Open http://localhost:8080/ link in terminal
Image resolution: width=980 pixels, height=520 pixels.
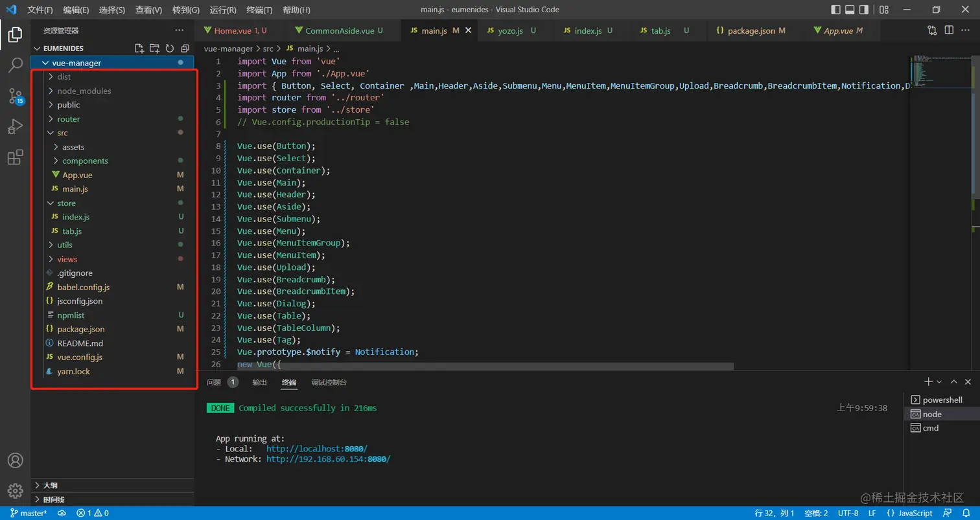317,449
